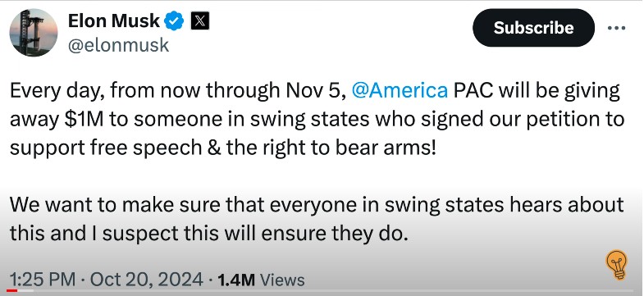The height and width of the screenshot is (296, 644).
Task: Click the Elon Musk display name
Action: pyautogui.click(x=114, y=20)
